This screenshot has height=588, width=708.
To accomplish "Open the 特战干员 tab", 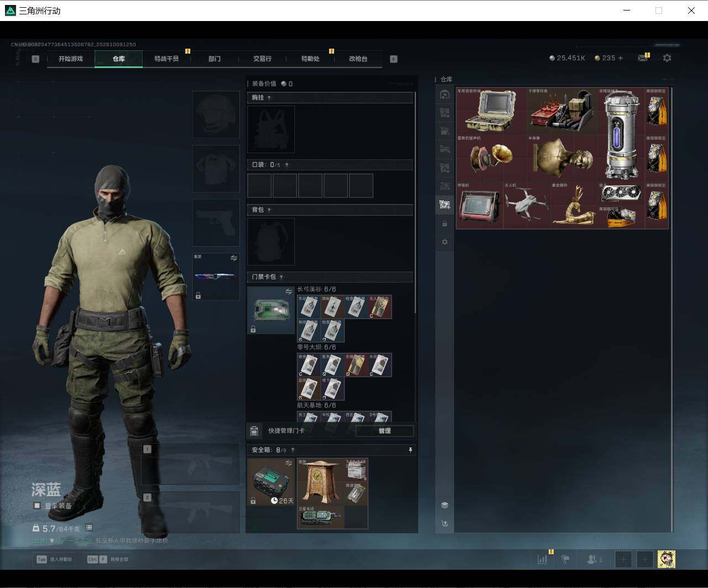I will [166, 59].
